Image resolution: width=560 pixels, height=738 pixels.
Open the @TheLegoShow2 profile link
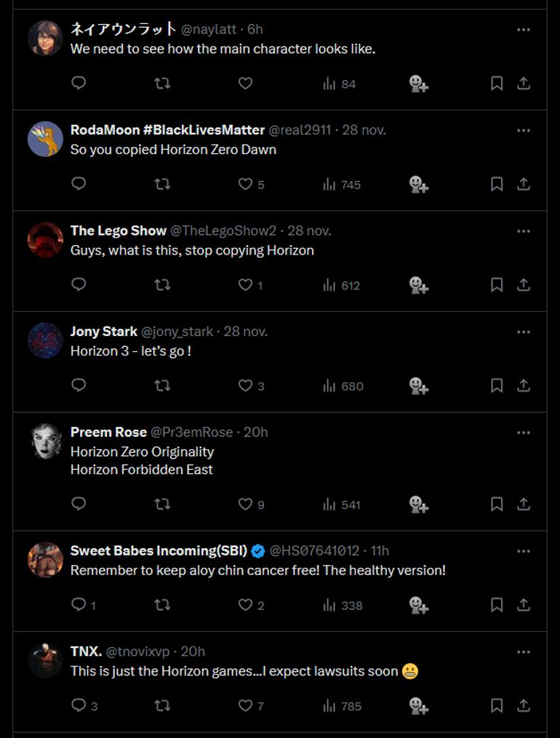point(223,230)
